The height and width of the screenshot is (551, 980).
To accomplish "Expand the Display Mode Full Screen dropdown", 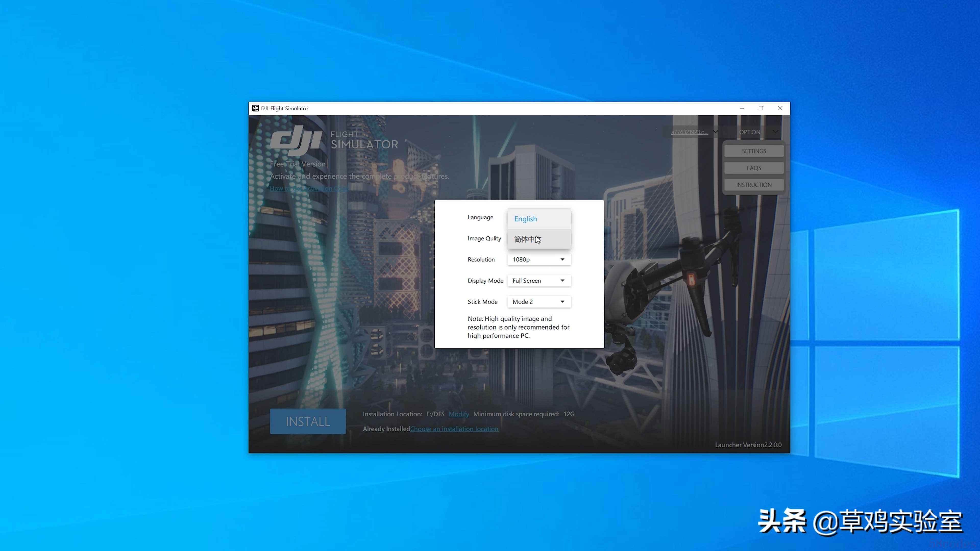I will [x=539, y=281].
